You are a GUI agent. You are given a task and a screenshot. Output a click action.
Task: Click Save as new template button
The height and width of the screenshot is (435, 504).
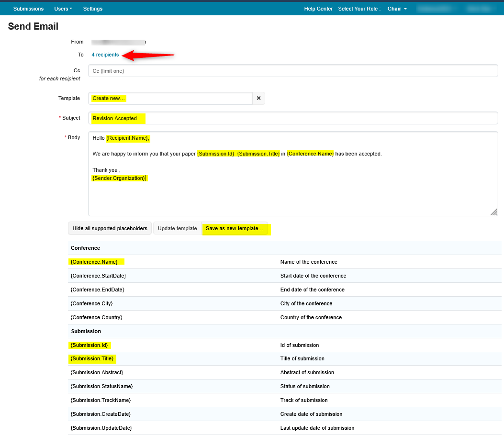tap(235, 228)
